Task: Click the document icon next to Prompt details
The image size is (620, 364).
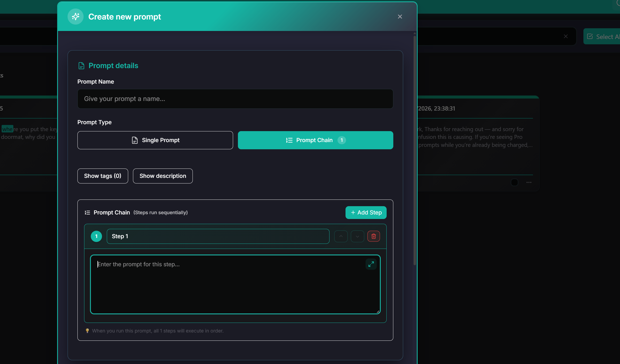Action: pyautogui.click(x=81, y=66)
